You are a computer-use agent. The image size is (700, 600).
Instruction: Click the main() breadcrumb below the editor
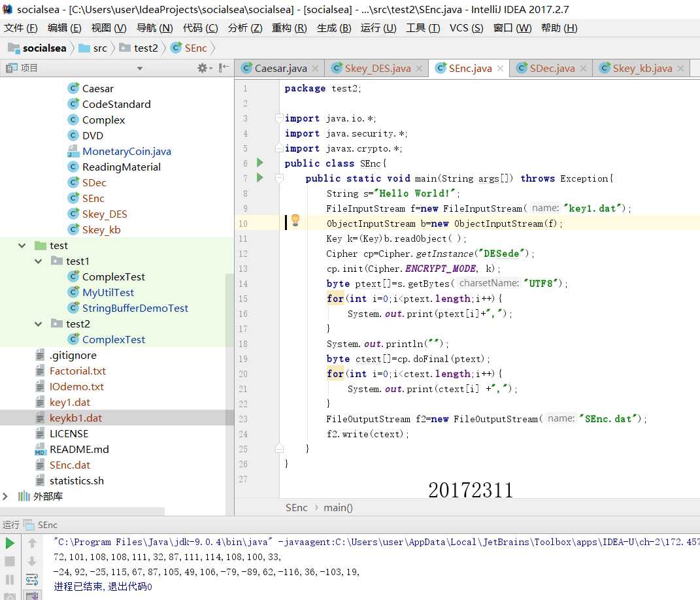point(338,508)
